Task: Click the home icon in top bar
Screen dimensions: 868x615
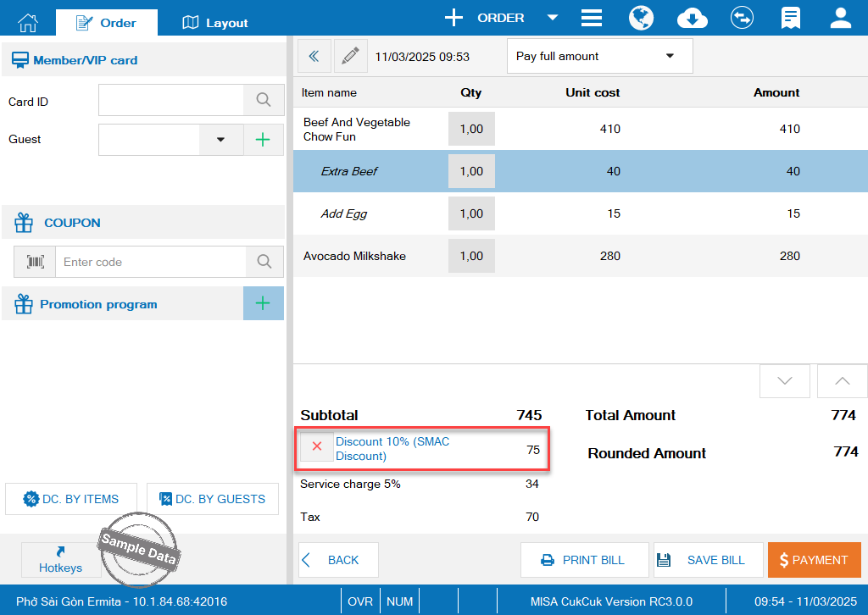Action: (x=28, y=22)
